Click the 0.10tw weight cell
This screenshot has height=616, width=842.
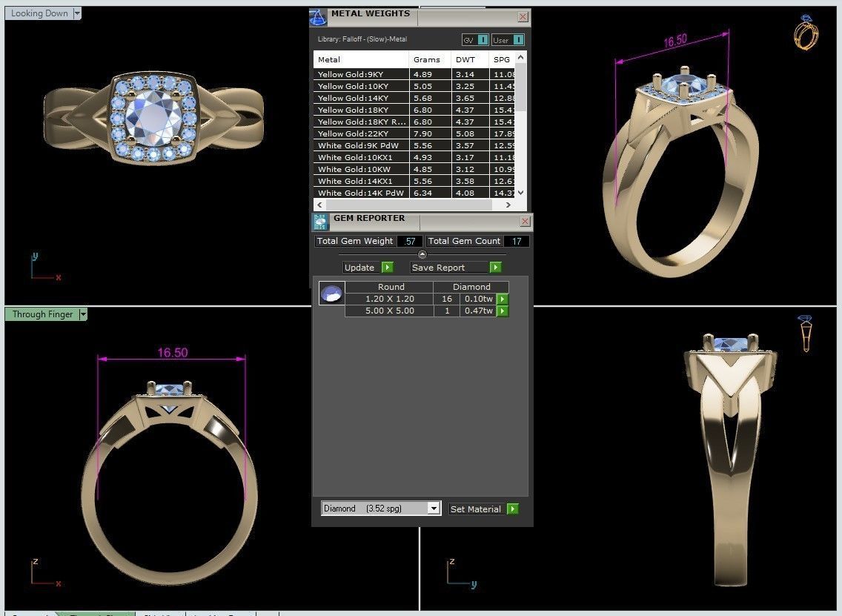tap(478, 299)
